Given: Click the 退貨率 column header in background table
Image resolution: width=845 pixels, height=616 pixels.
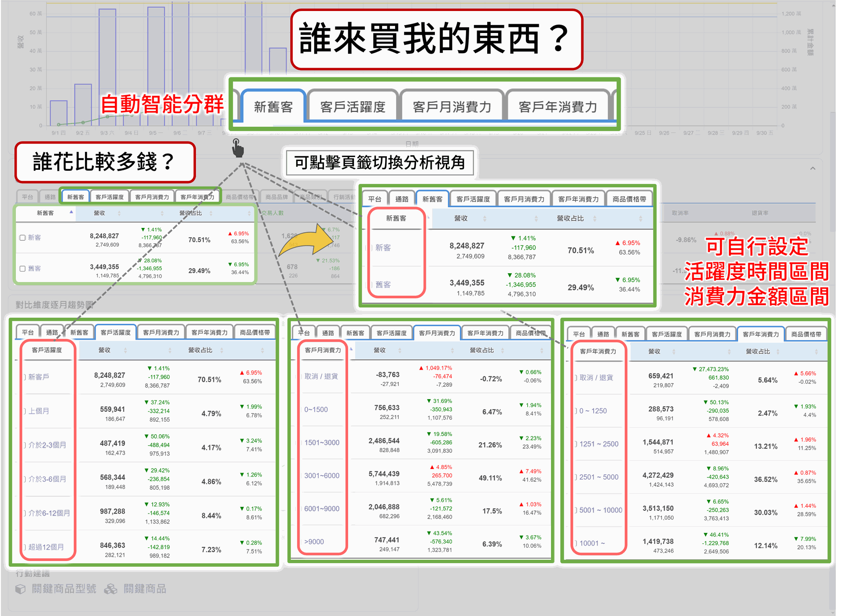Looking at the screenshot, I should pos(760,213).
